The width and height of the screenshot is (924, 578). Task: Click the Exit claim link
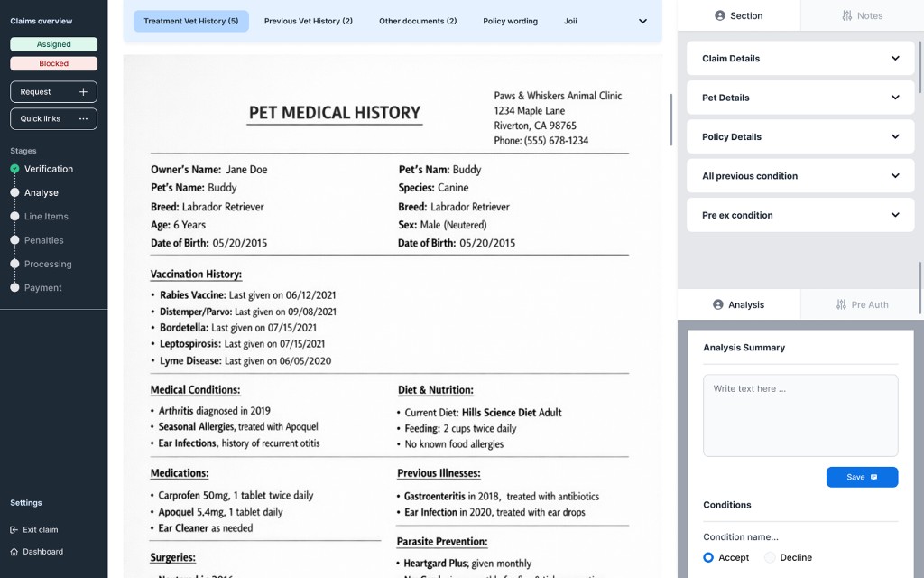pos(34,529)
